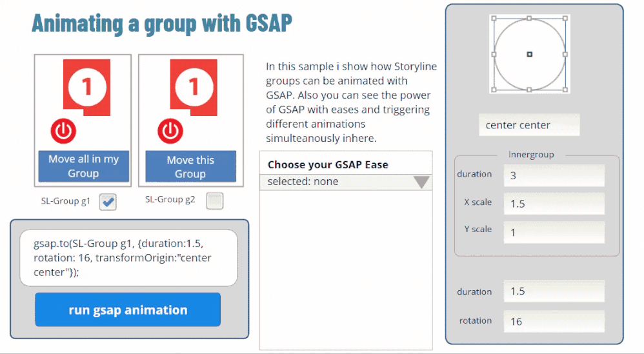Viewport: 644px width, 354px height.
Task: Click the rotation value field
Action: 554,321
